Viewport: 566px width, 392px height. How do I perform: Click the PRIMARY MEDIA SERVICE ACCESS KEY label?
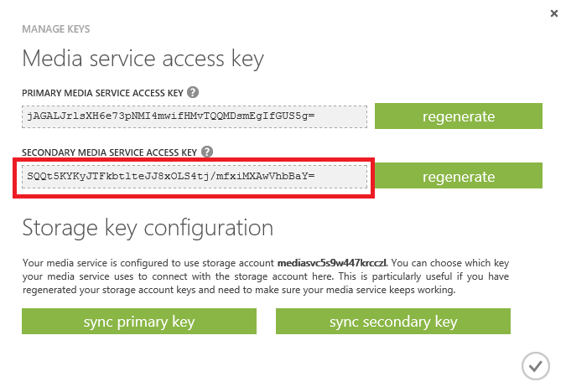103,91
